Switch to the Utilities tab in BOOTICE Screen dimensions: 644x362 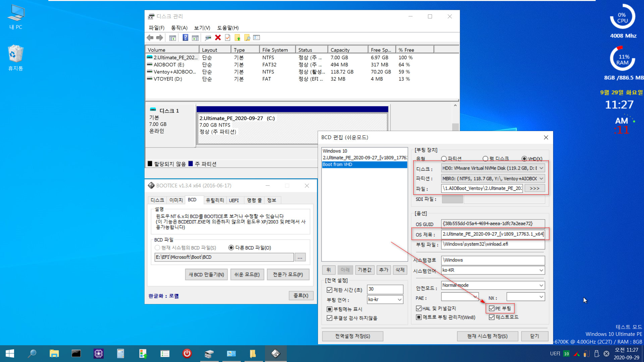tap(215, 200)
